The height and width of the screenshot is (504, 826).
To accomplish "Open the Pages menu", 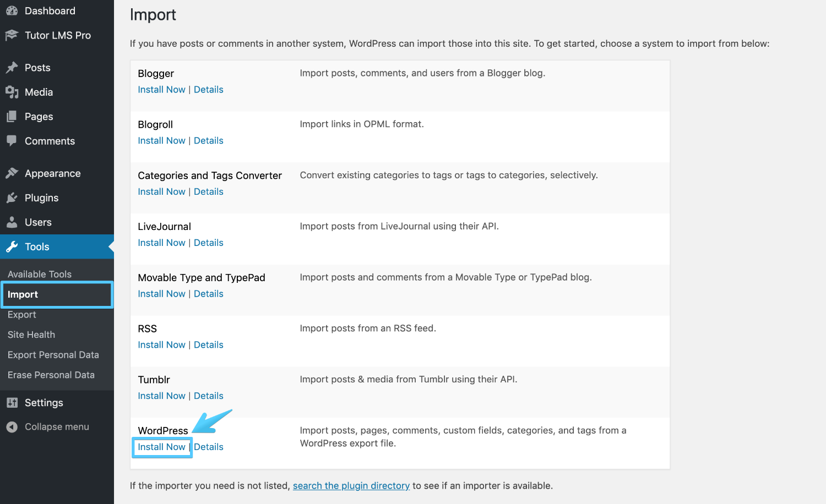I will click(39, 117).
